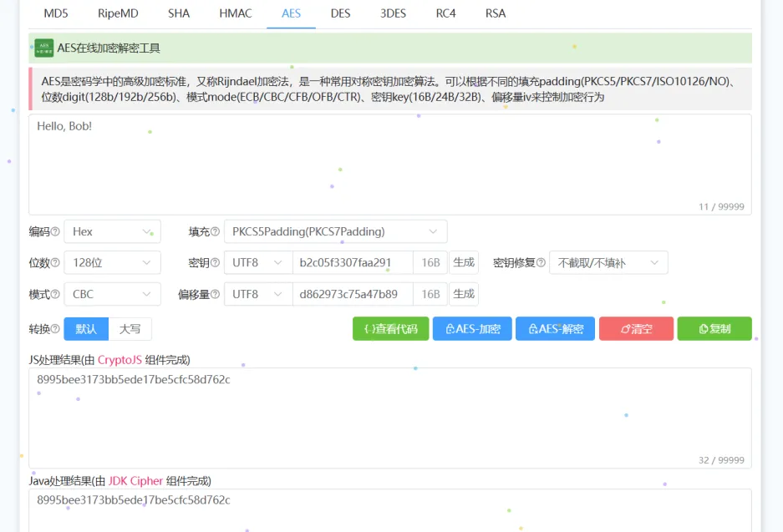
Task: Click the help icon beside 编码 label
Action: (x=55, y=231)
